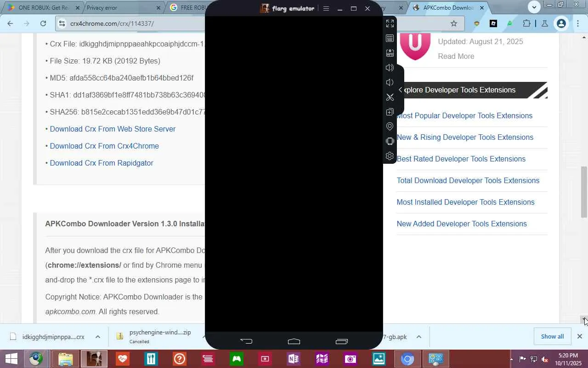Open New Added Developer Tools Extensions

[x=462, y=224]
